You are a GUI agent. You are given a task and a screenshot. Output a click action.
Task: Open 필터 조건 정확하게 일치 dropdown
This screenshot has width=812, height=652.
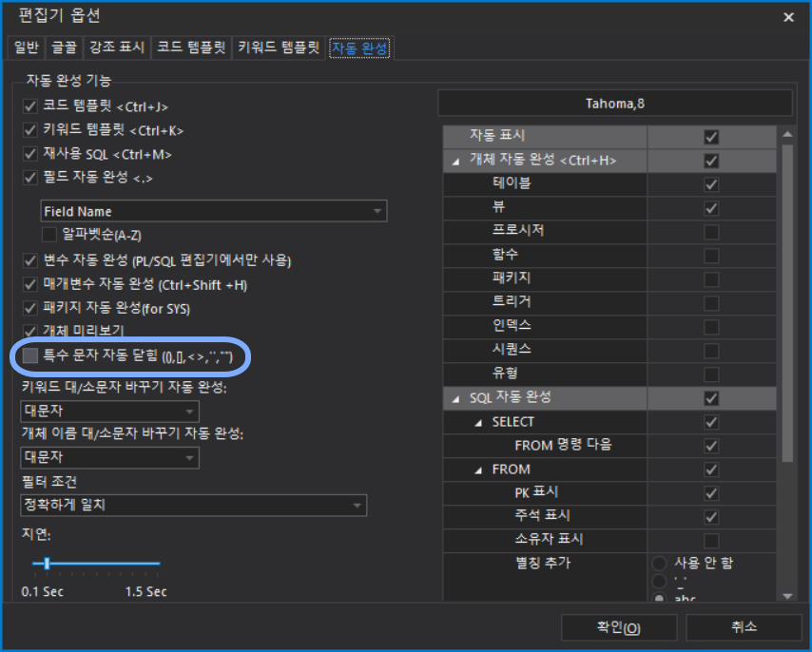(193, 506)
